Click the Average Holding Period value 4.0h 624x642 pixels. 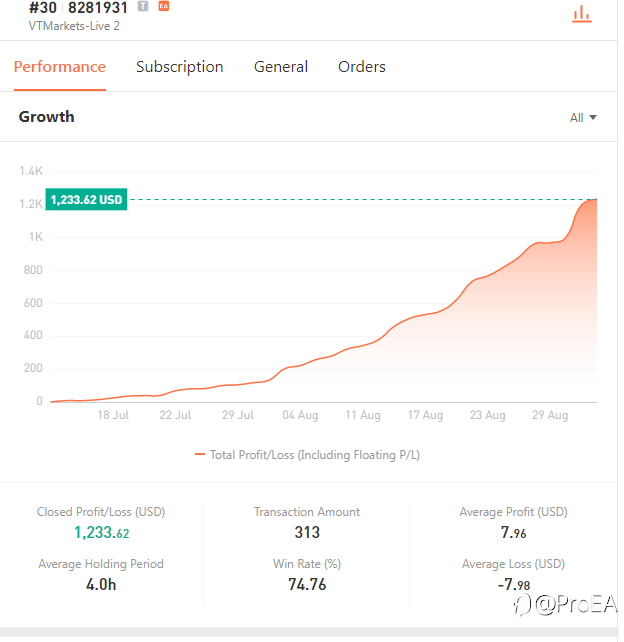point(100,584)
